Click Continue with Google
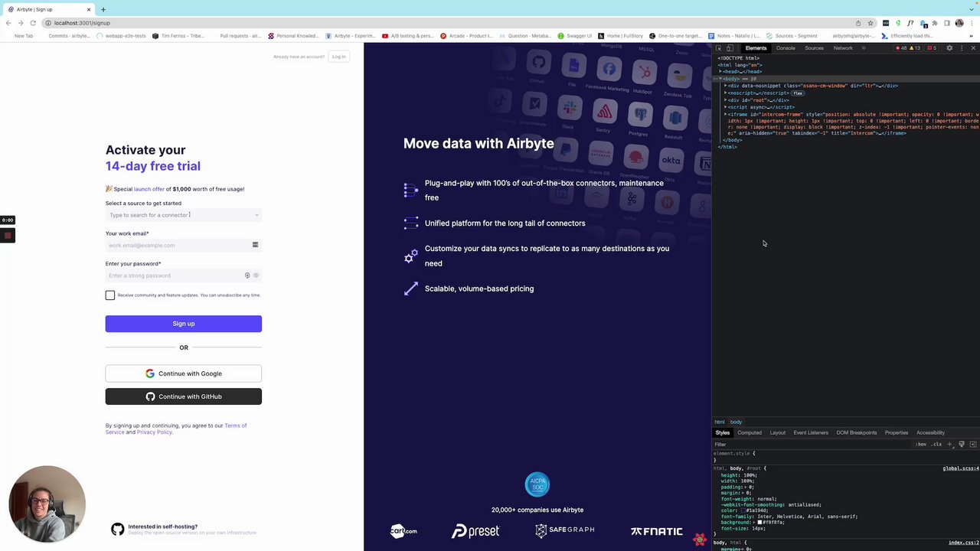 tap(184, 373)
